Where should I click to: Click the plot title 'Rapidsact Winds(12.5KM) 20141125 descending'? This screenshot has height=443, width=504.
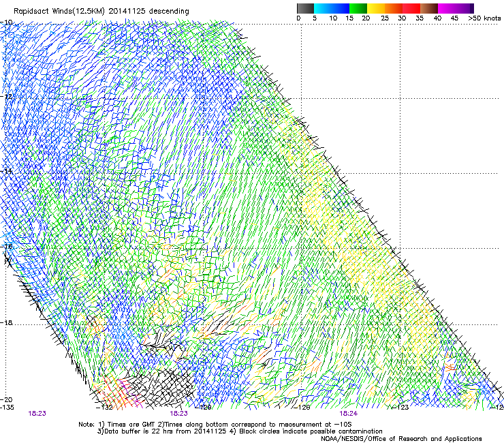(x=101, y=12)
